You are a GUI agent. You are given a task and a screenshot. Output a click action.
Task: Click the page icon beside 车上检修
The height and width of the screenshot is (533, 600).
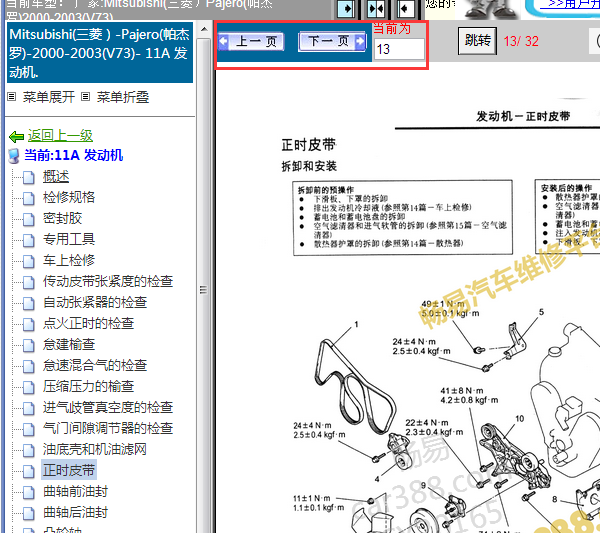pos(28,261)
